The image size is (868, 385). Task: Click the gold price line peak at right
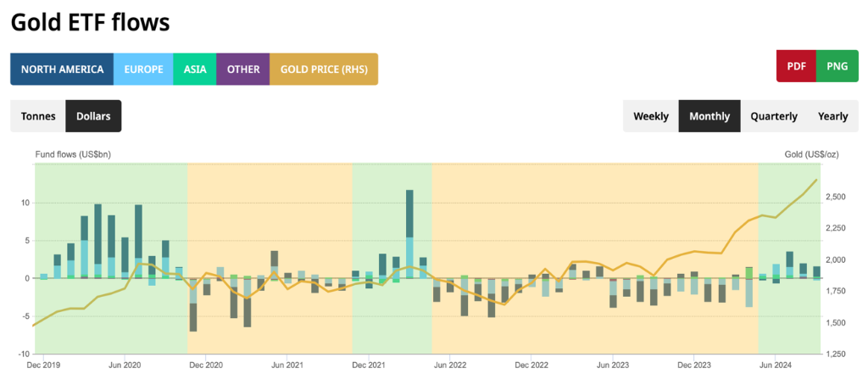coord(815,180)
